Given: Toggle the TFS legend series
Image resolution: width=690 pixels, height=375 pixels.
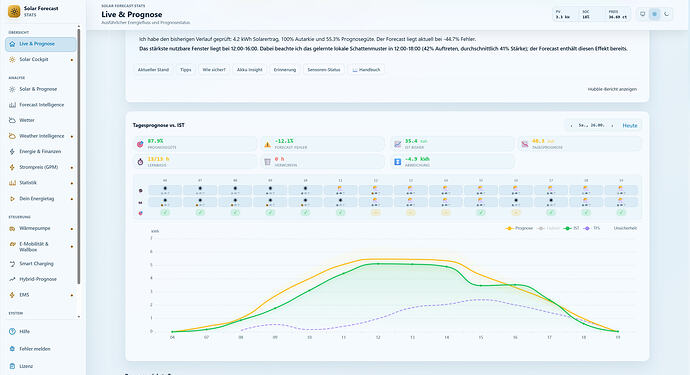Looking at the screenshot, I should tap(592, 228).
